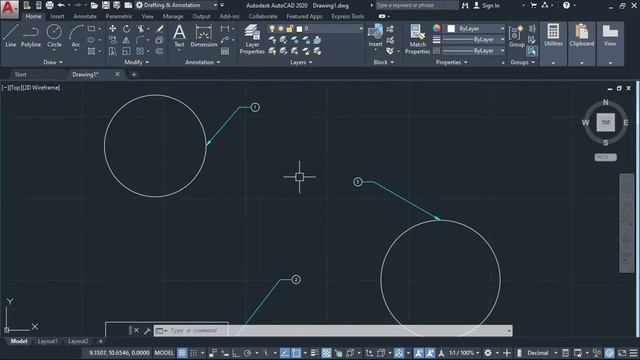
Task: Choose the Rotate tool in Modify panel
Action: click(127, 29)
